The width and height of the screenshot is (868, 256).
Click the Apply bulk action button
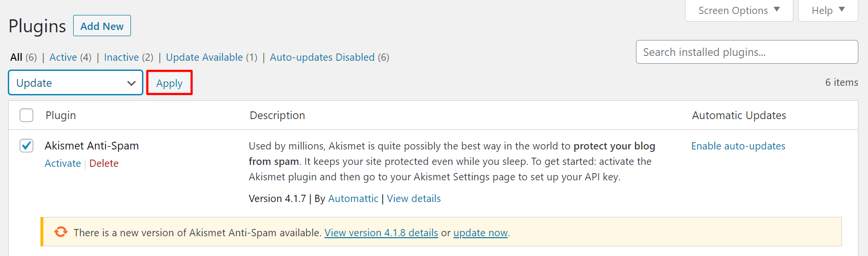169,83
